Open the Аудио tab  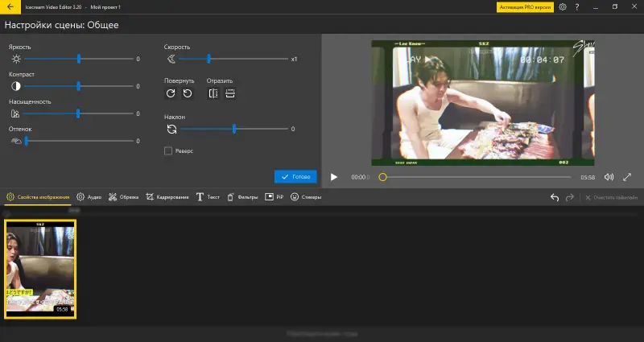(89, 197)
